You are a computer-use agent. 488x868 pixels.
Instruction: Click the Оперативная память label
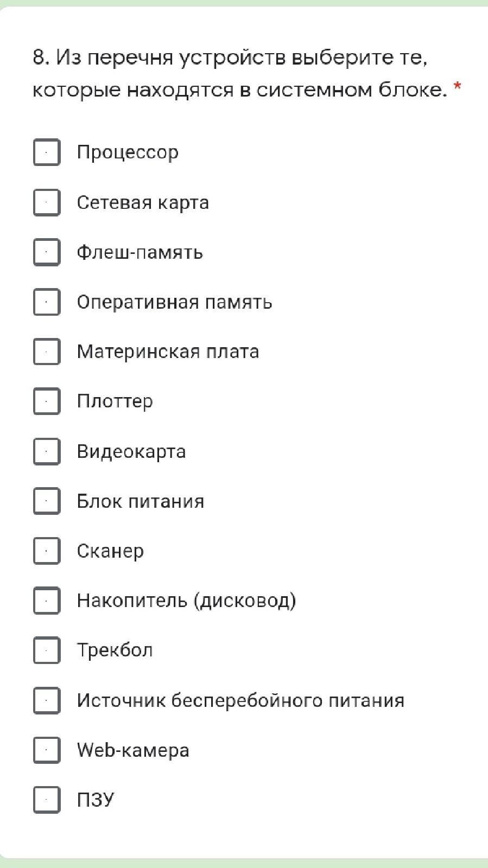point(174,302)
